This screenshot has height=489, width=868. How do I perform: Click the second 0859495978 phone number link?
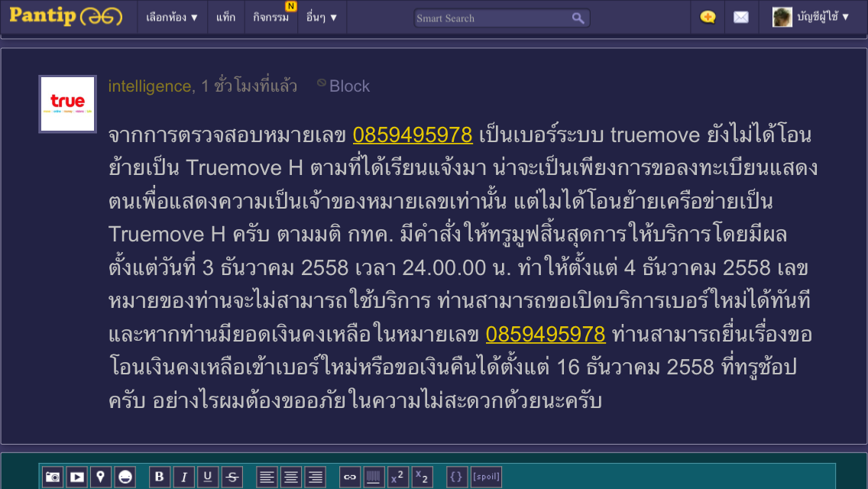tap(546, 335)
